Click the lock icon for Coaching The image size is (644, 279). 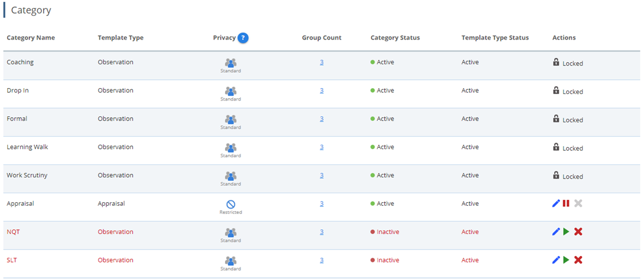click(556, 62)
